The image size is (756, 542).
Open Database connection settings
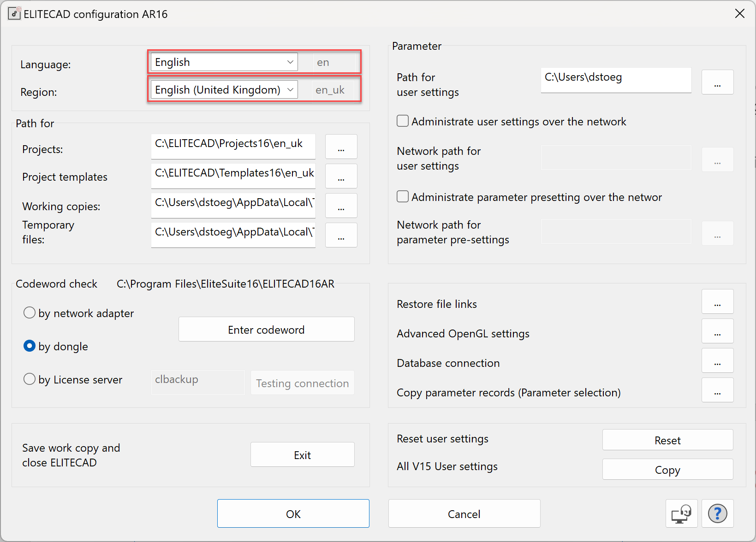718,360
